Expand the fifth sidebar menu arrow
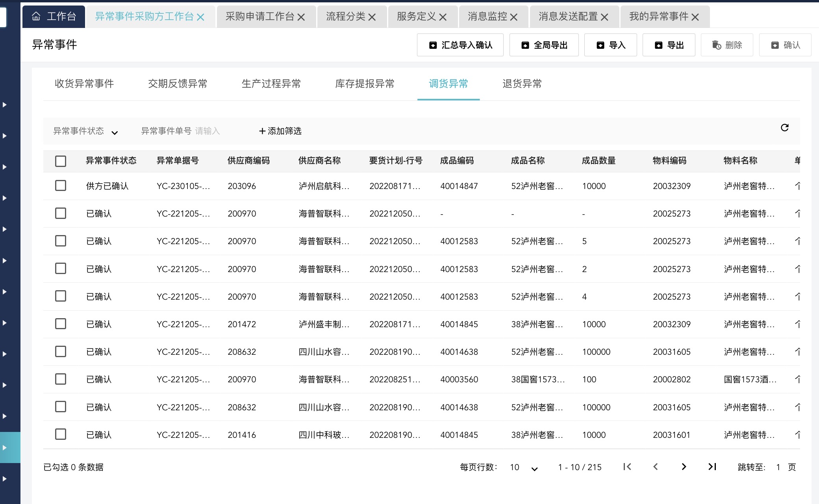Viewport: 819px width, 504px height. [x=5, y=229]
